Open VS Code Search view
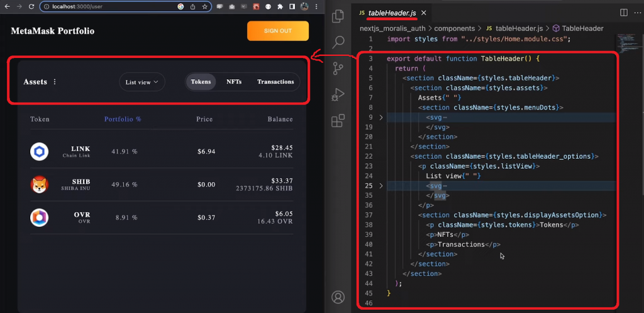This screenshot has width=644, height=313. pyautogui.click(x=338, y=42)
